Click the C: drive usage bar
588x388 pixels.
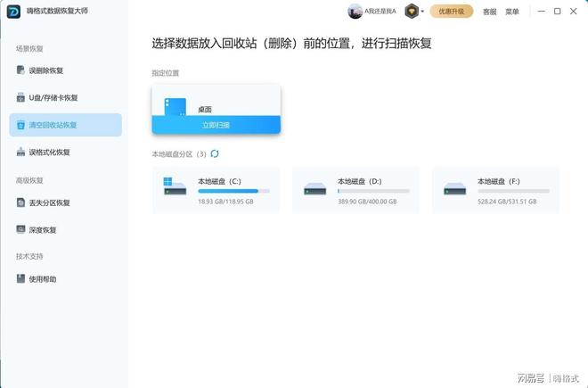234,191
